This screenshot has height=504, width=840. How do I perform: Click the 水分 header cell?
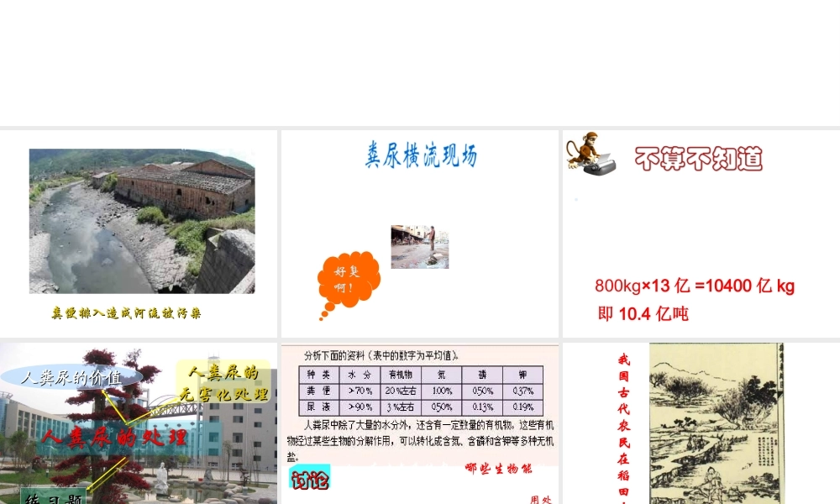pos(360,375)
